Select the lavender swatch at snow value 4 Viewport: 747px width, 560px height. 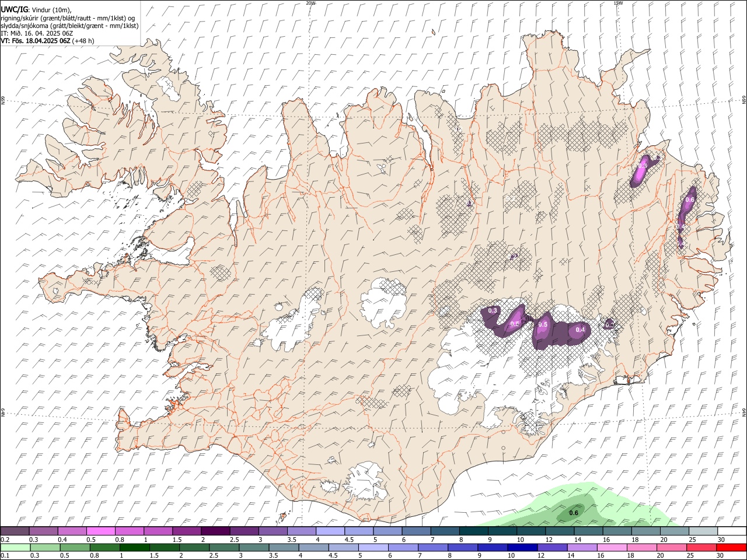pyautogui.click(x=330, y=531)
